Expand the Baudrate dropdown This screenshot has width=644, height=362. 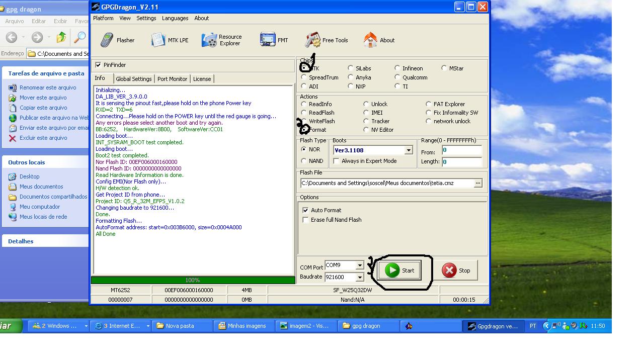(360, 277)
